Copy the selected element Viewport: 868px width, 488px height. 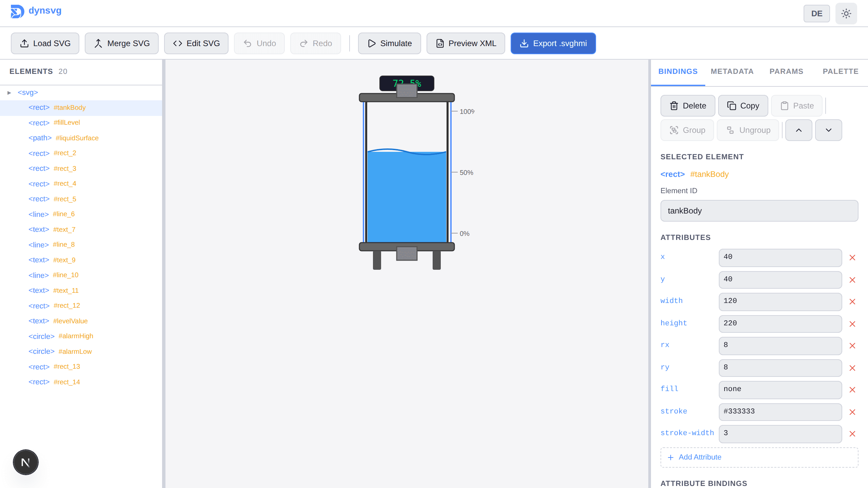click(x=743, y=105)
